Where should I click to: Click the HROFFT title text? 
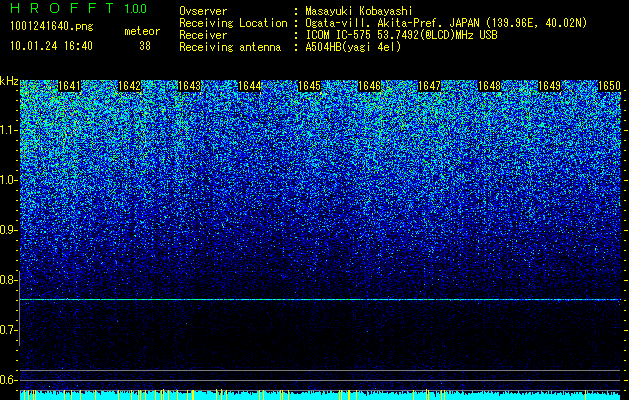coord(62,8)
